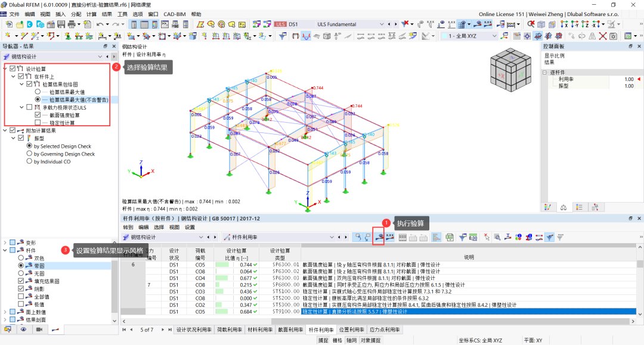Toggle 填充结果图 checkbox
The image size is (644, 345).
point(21,281)
